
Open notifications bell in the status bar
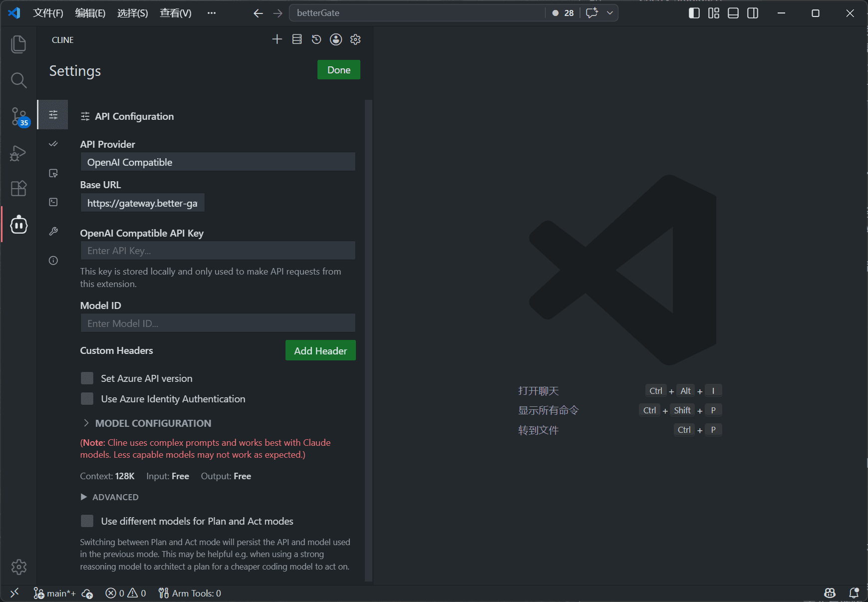pos(854,593)
